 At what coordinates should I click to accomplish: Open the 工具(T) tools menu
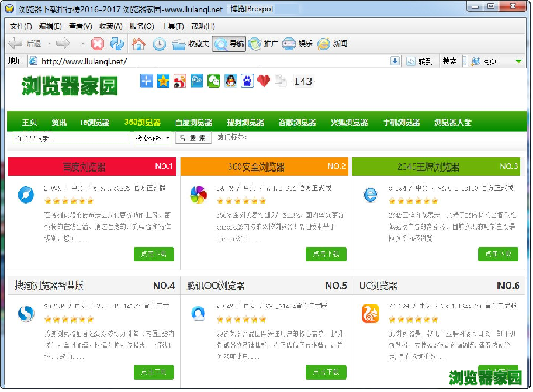[x=172, y=26]
